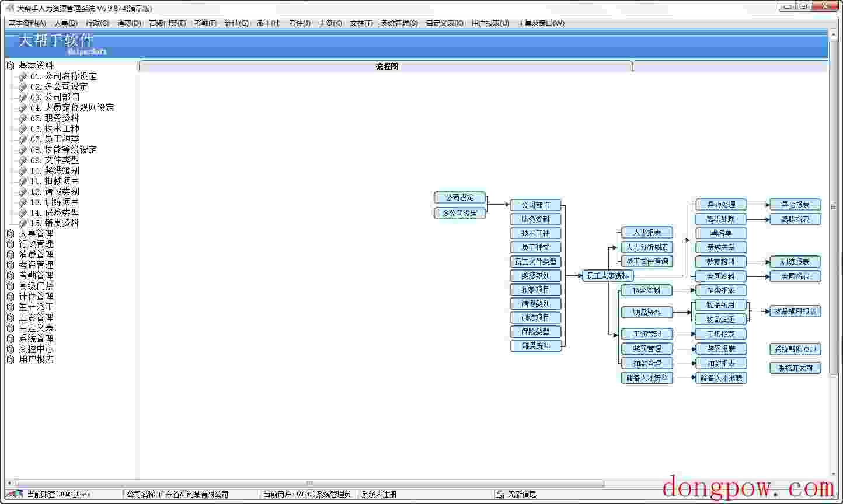Image resolution: width=843 pixels, height=504 pixels.
Task: Select the 流程图 tab
Action: click(x=386, y=66)
